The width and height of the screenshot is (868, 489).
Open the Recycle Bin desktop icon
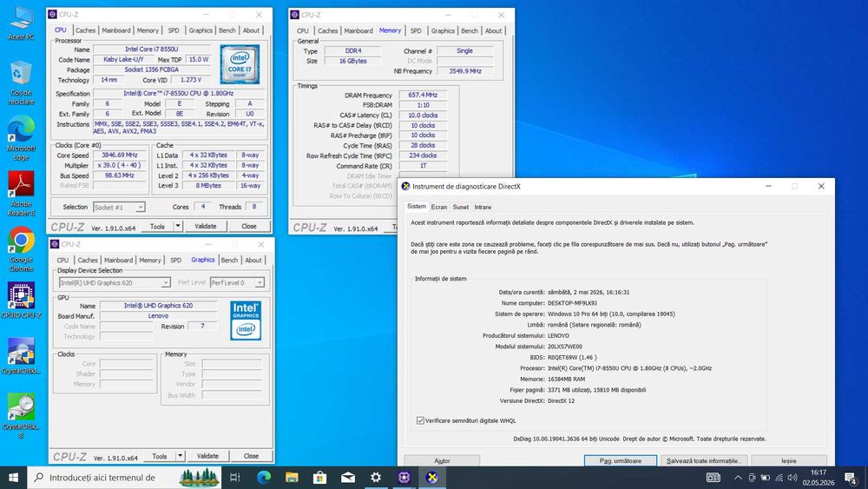point(21,83)
